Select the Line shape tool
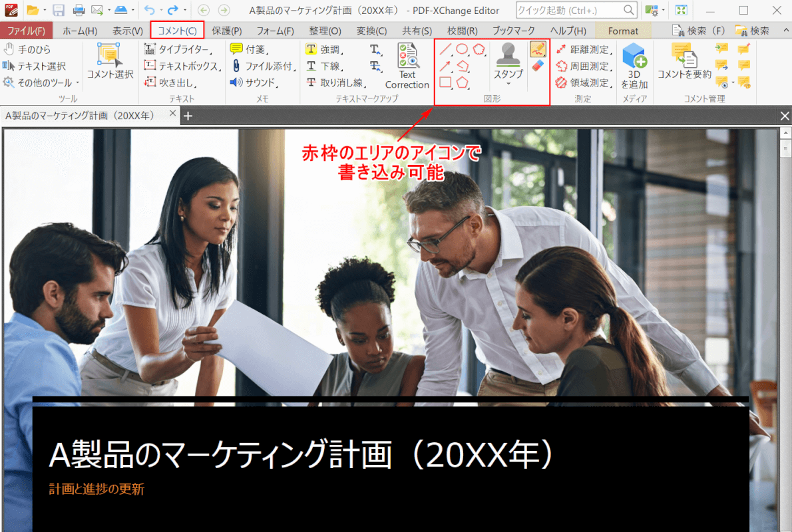This screenshot has height=532, width=792. click(x=445, y=49)
